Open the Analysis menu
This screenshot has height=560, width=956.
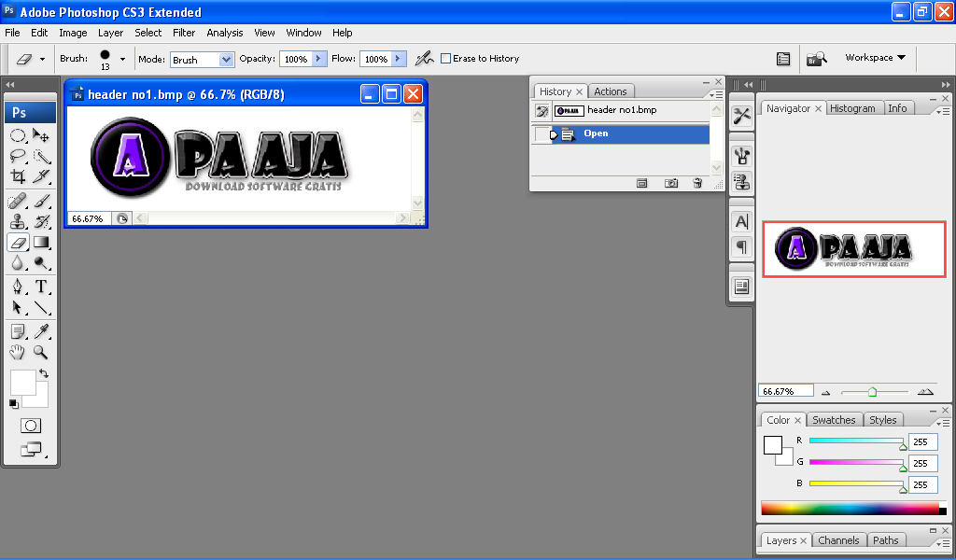[x=224, y=33]
